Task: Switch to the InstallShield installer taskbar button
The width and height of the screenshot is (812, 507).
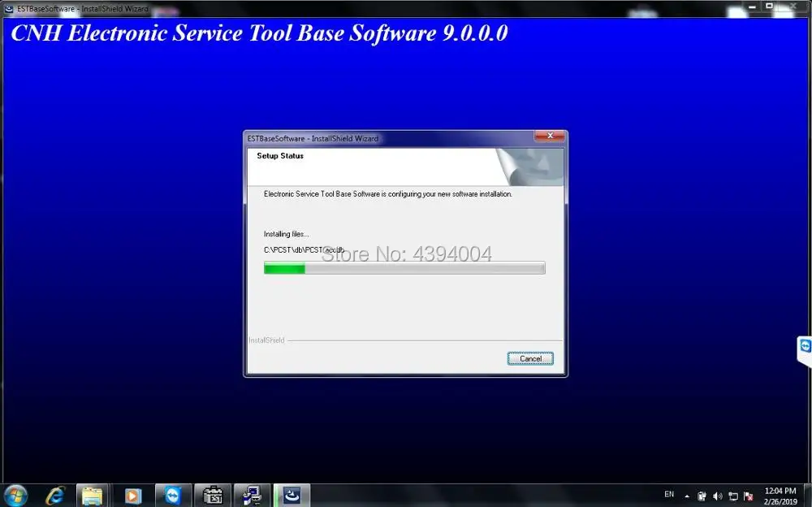Action: pyautogui.click(x=292, y=496)
